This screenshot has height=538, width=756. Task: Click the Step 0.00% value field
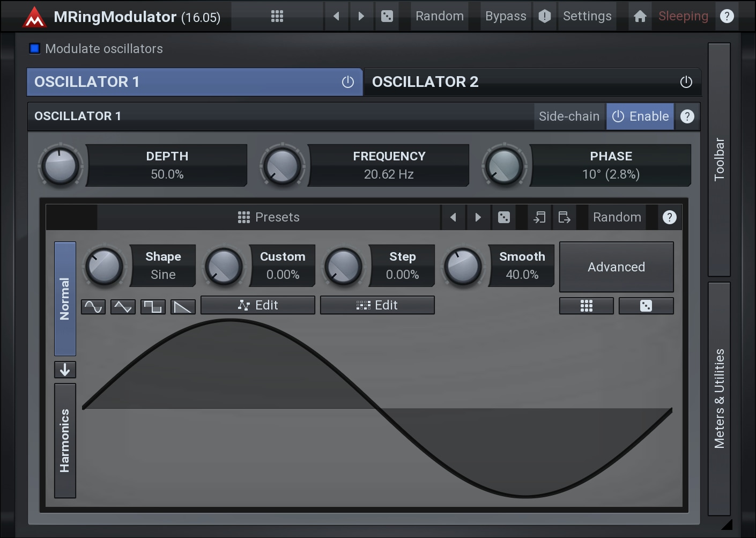402,266
